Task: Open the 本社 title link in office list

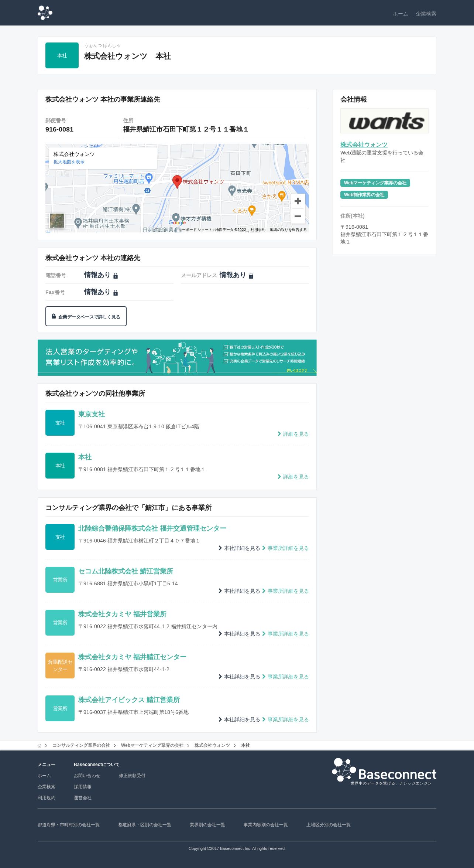Action: (85, 457)
